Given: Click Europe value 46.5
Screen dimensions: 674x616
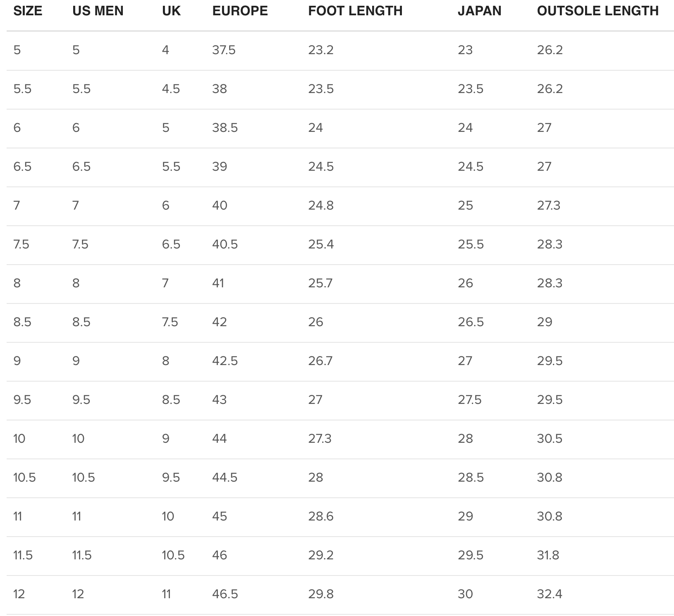Looking at the screenshot, I should 225,594.
